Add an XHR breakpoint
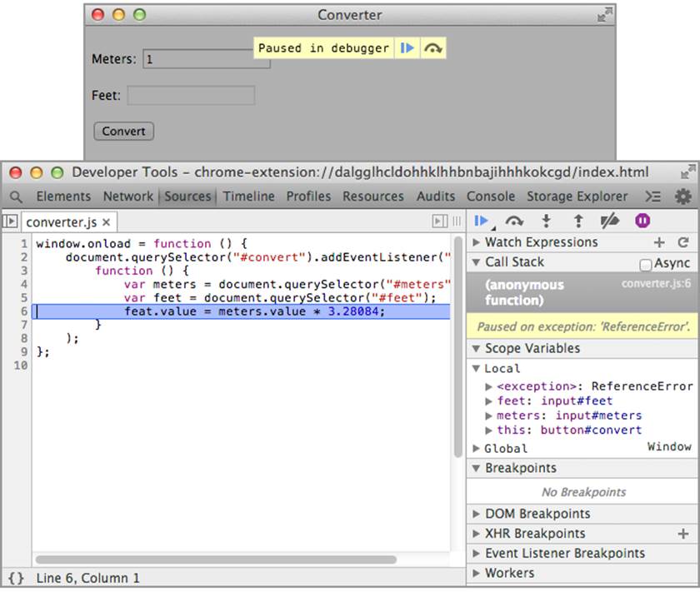Screen dimensions: 700x592 click(683, 534)
